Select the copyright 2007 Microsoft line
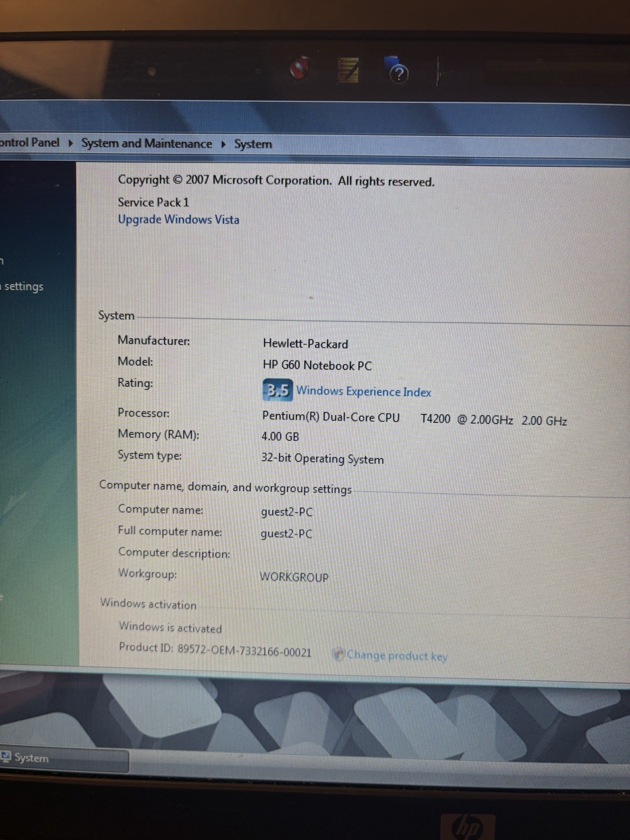The image size is (630, 840). (x=276, y=181)
